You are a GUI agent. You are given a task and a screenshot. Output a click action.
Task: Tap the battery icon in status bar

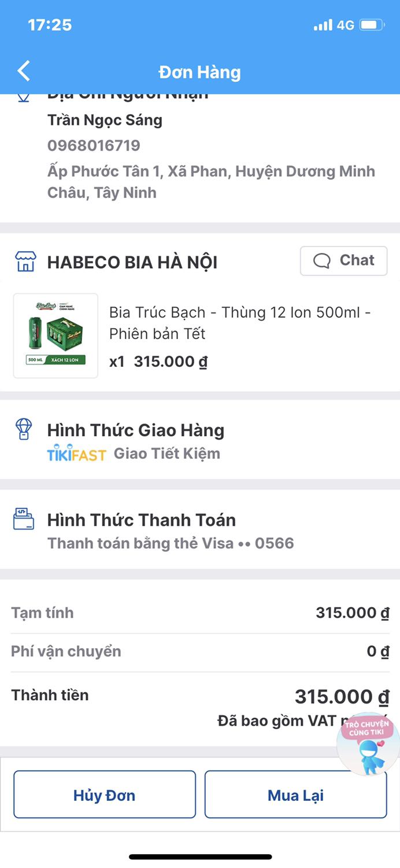[x=373, y=25]
